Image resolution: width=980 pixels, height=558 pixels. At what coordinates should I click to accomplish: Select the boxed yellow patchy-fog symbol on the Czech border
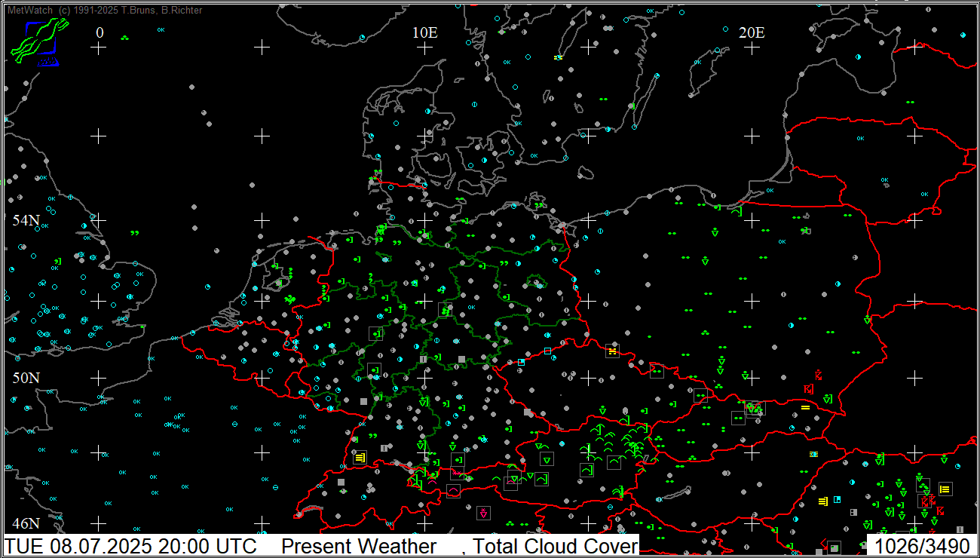(612, 351)
